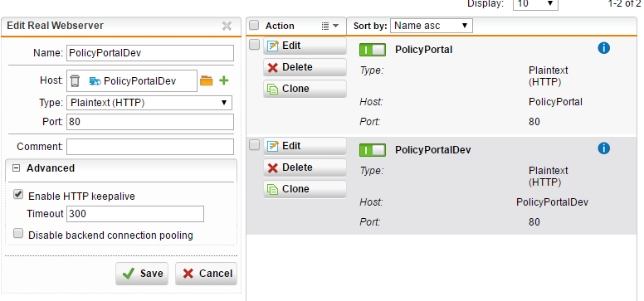
Task: Click the PolicyPortalDev entry title
Action: point(433,150)
